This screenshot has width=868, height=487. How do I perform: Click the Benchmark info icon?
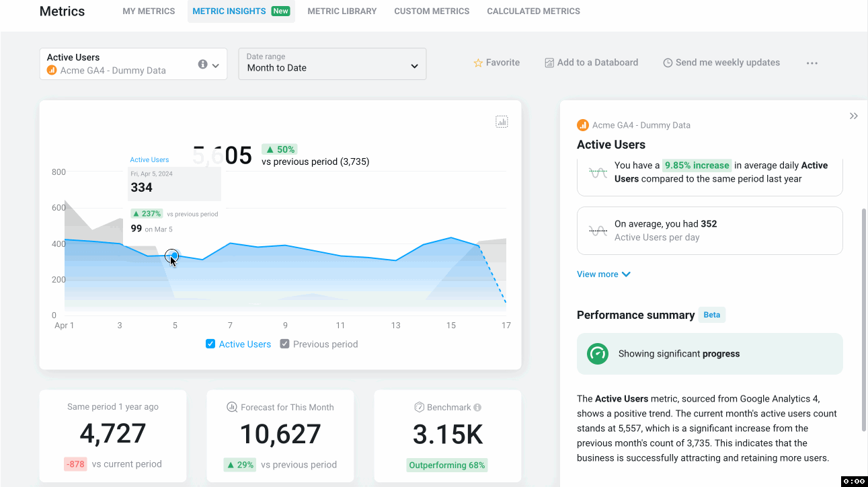tap(477, 408)
